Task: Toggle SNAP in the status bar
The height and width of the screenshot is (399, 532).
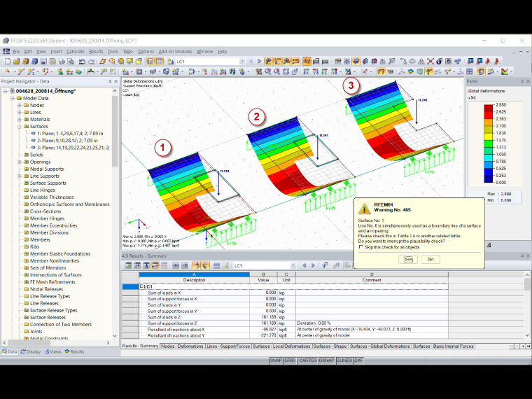Action: [x=276, y=360]
